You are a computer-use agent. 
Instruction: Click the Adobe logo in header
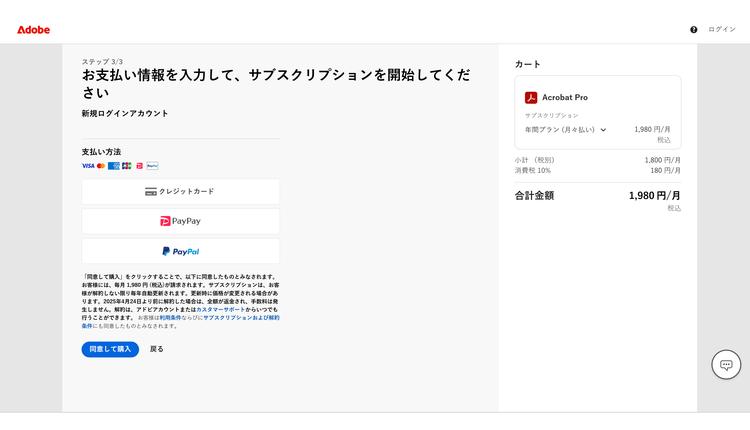tap(33, 30)
